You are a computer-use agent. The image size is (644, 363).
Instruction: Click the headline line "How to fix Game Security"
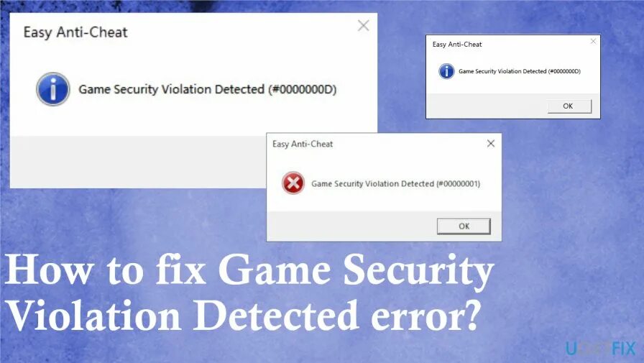(249, 270)
